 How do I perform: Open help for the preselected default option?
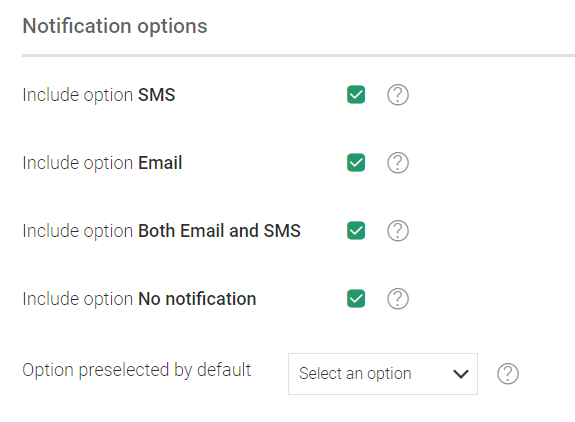tap(508, 374)
